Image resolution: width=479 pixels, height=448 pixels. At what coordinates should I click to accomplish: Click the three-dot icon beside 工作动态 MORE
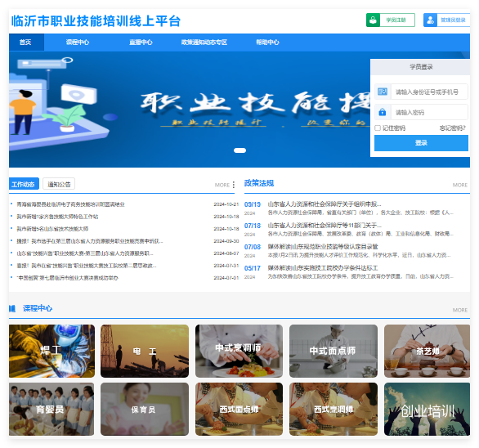[234, 185]
